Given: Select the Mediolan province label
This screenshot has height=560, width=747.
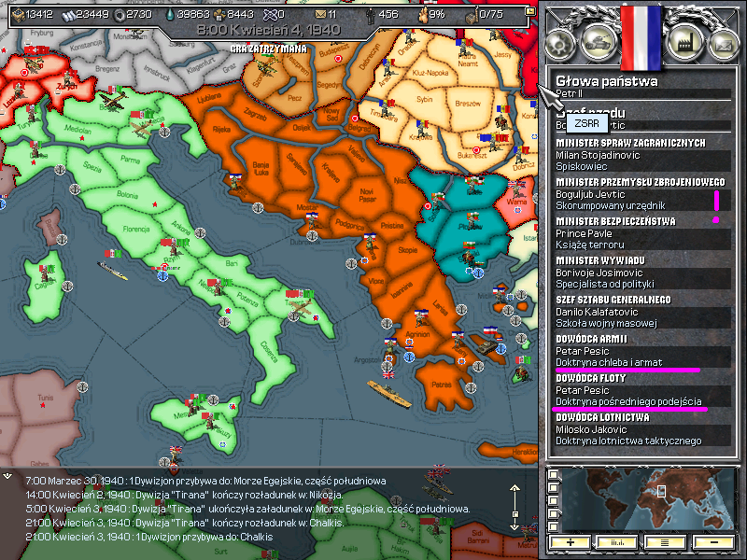Looking at the screenshot, I should 78,129.
